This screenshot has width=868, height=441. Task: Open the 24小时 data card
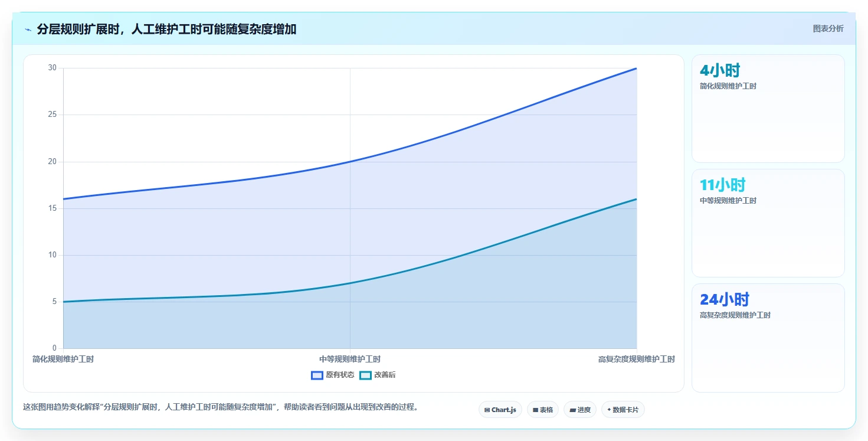768,338
